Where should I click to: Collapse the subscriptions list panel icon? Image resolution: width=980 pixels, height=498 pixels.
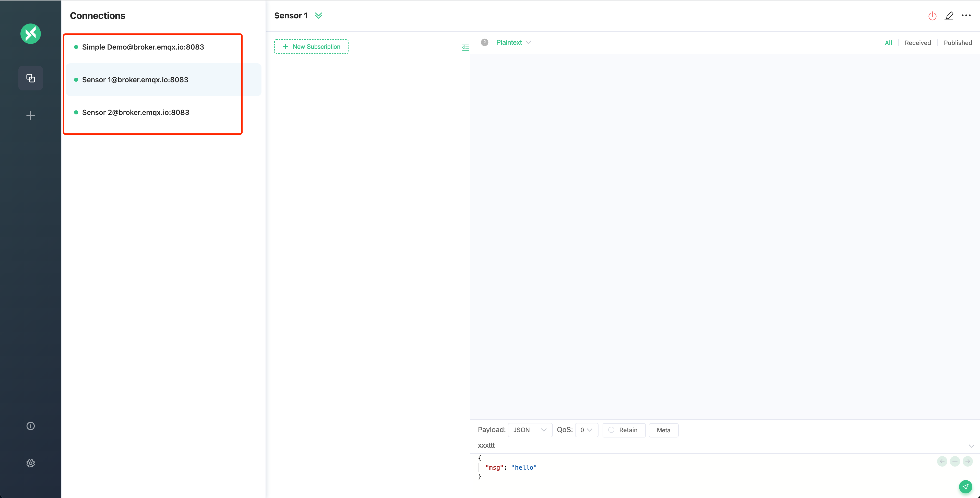click(x=465, y=47)
